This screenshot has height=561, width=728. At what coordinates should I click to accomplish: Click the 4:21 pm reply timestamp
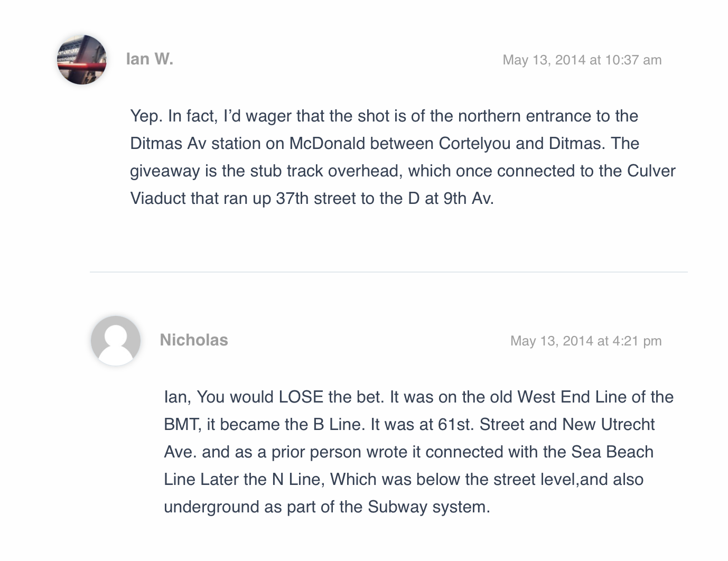pos(585,341)
